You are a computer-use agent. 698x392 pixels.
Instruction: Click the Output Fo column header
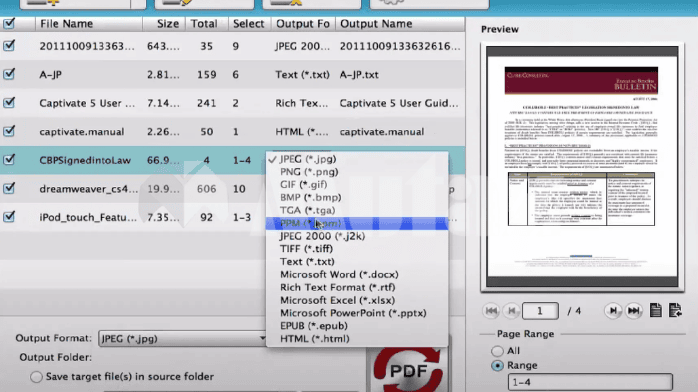click(x=303, y=24)
